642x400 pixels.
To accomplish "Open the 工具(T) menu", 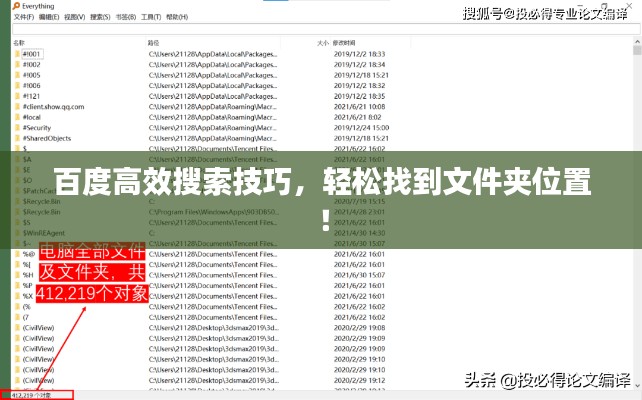I will point(151,17).
